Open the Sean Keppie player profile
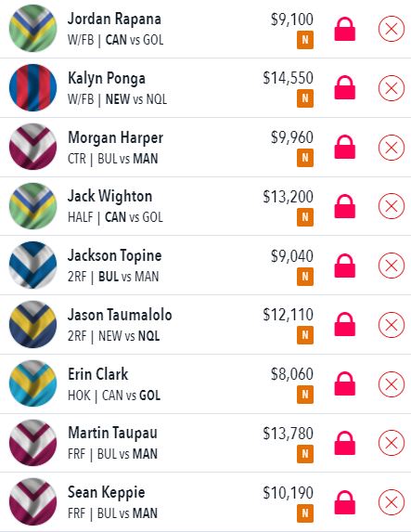 pos(106,492)
